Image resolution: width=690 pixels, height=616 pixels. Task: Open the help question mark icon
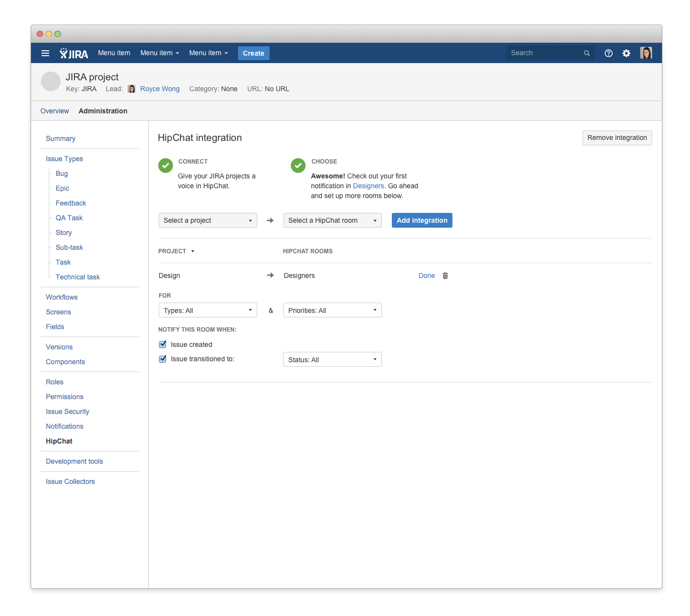(609, 53)
